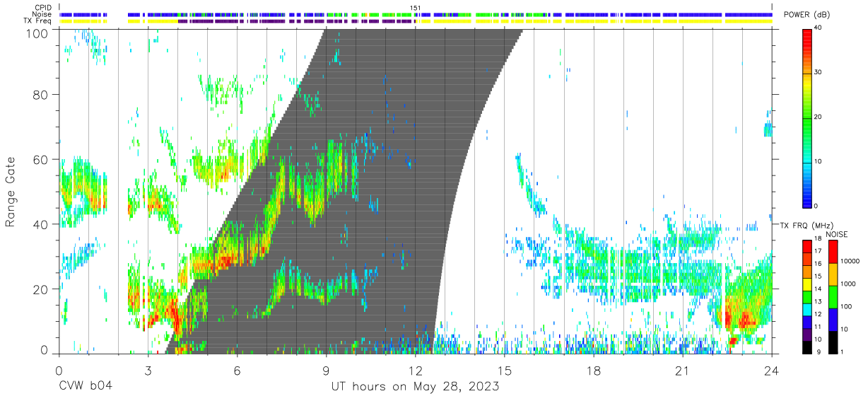Click the 15 tick label on the UT hours axis
This screenshot has width=868, height=401.
click(x=504, y=371)
